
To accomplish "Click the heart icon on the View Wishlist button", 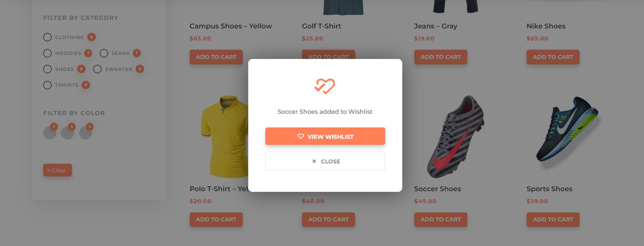I will [301, 136].
